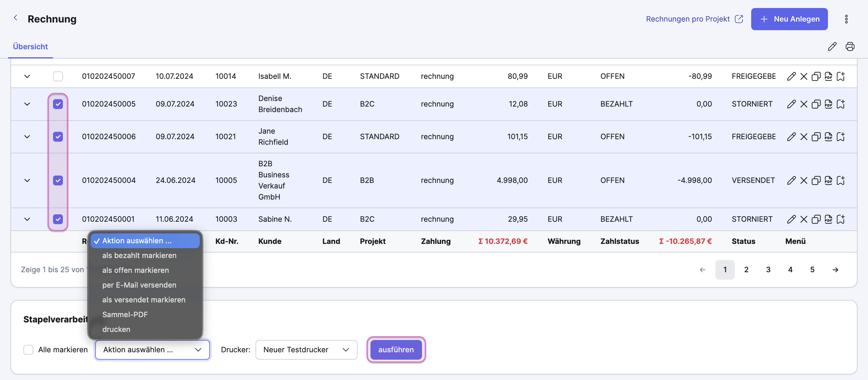Screen dimensions: 868x380
Task: Select current page 1 button
Action: click(x=725, y=269)
